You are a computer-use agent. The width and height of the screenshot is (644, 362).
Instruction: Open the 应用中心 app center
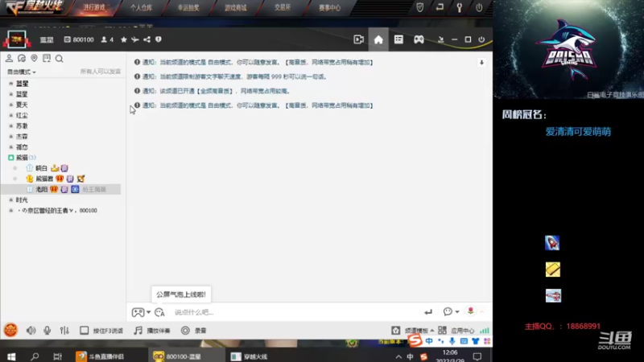pyautogui.click(x=456, y=331)
